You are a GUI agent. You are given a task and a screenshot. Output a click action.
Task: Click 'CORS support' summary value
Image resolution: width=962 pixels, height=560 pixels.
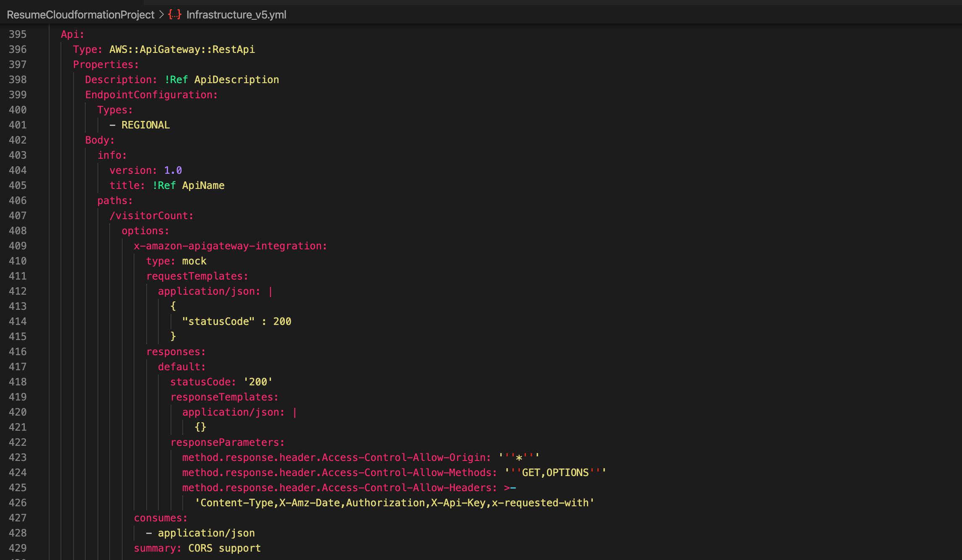(x=224, y=548)
